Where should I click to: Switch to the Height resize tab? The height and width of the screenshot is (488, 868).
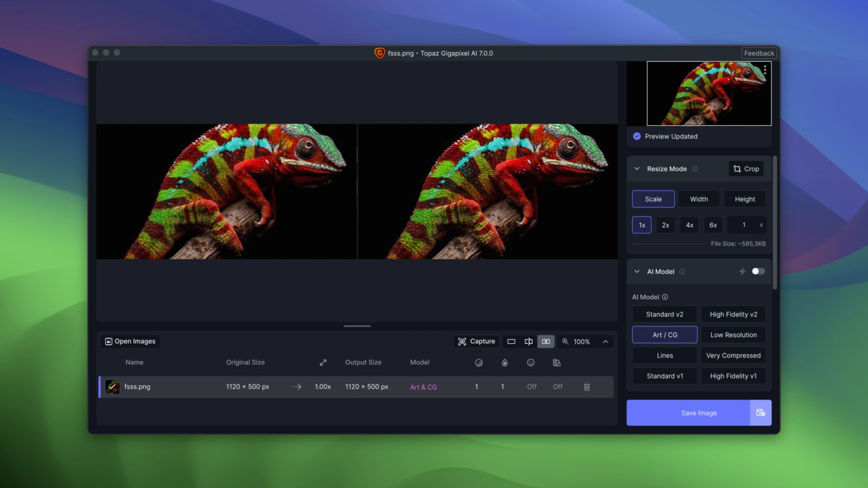[x=745, y=199]
